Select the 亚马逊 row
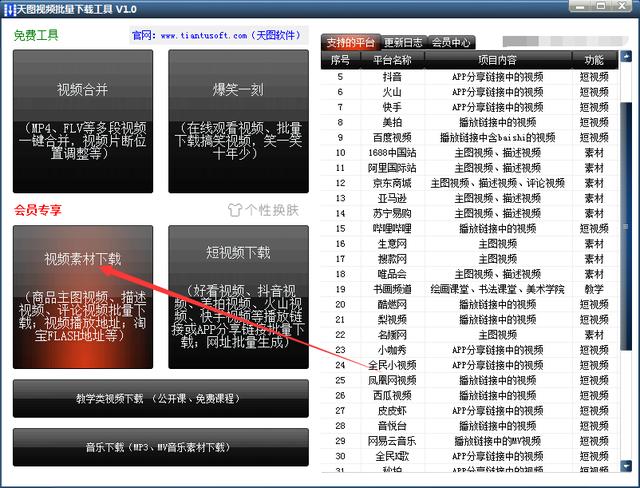 [x=470, y=198]
